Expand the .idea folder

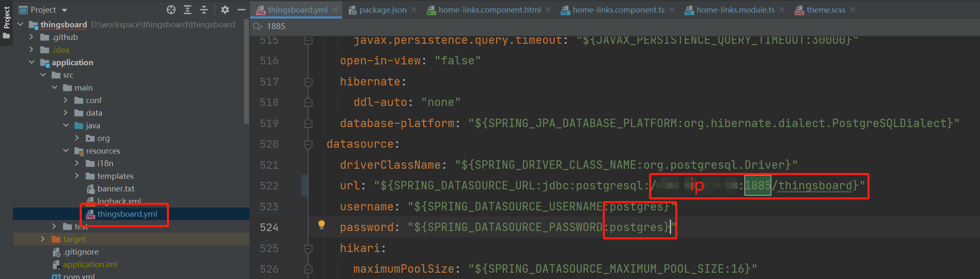32,50
